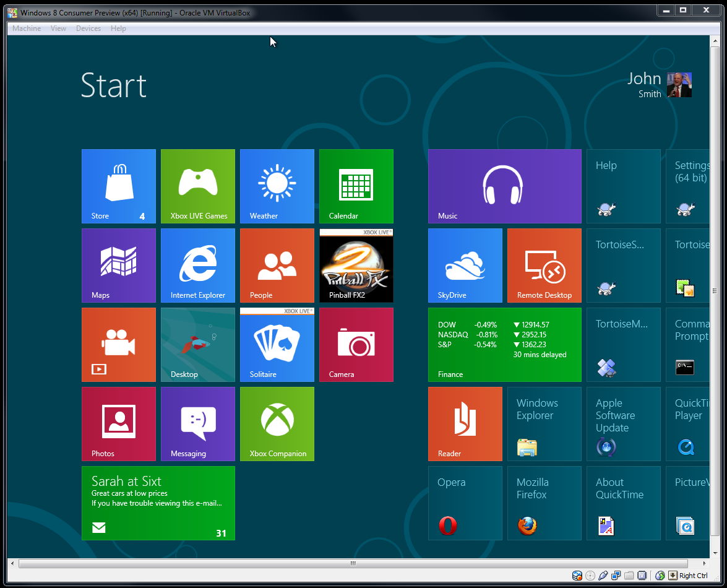Open the Store tile
The image size is (727, 588).
119,186
